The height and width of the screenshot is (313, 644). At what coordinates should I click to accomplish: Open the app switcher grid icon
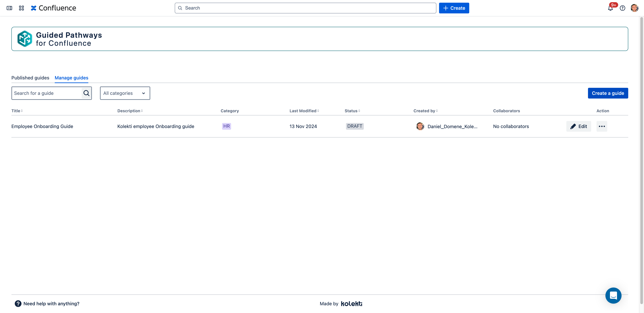point(21,8)
